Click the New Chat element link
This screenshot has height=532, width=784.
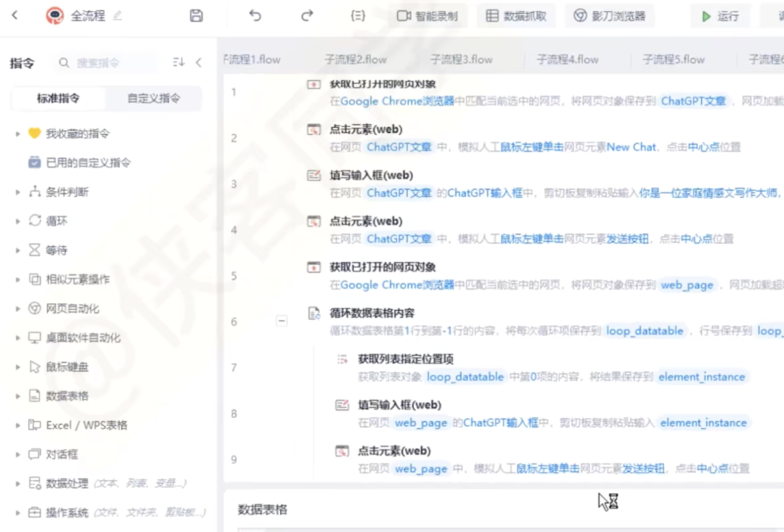[x=631, y=147]
